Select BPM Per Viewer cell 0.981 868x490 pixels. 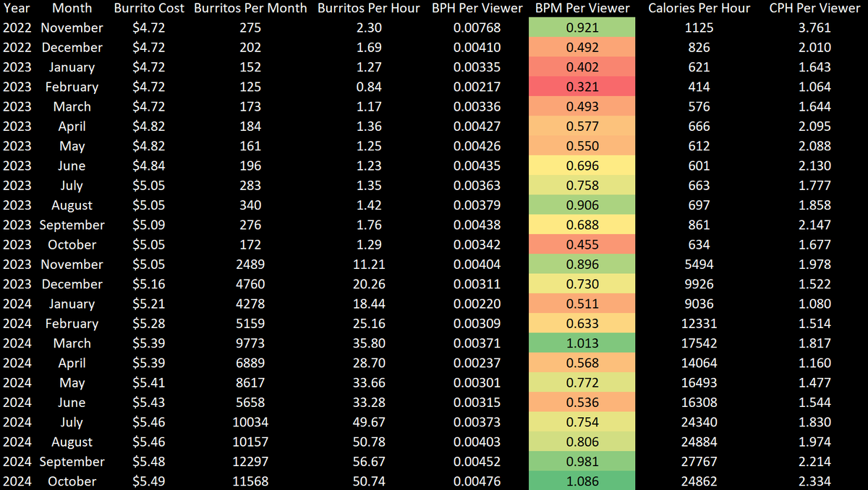pos(582,462)
